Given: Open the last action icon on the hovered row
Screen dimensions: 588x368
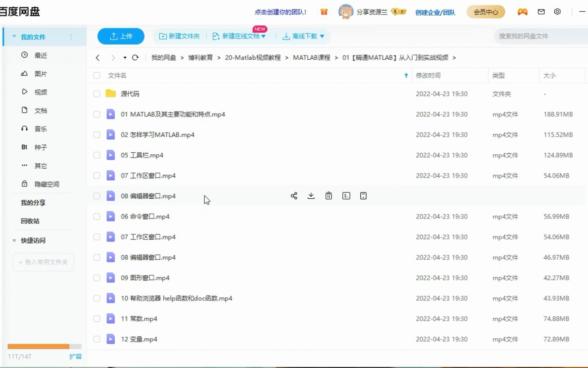Looking at the screenshot, I should click(x=363, y=196).
